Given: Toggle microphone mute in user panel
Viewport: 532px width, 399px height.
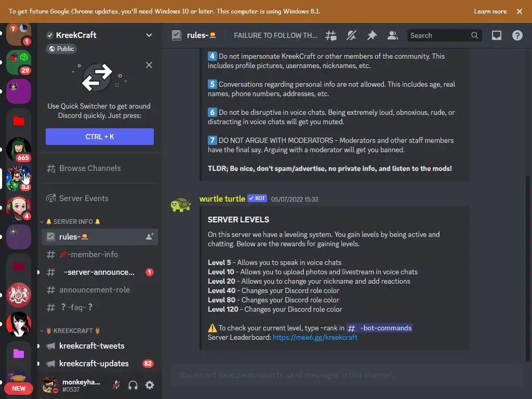Looking at the screenshot, I should 116,385.
